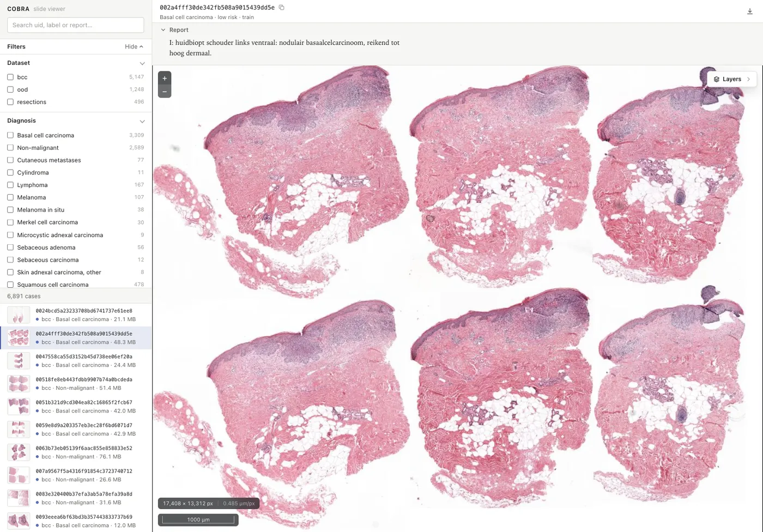Zoom in with the plus button

[x=165, y=78]
